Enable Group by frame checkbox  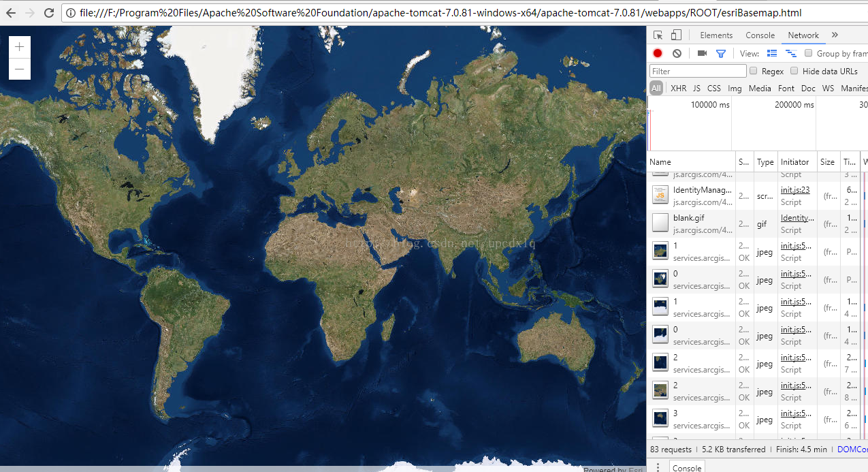tap(809, 53)
